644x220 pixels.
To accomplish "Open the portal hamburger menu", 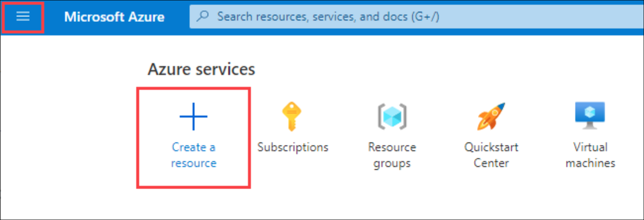I will tap(23, 16).
